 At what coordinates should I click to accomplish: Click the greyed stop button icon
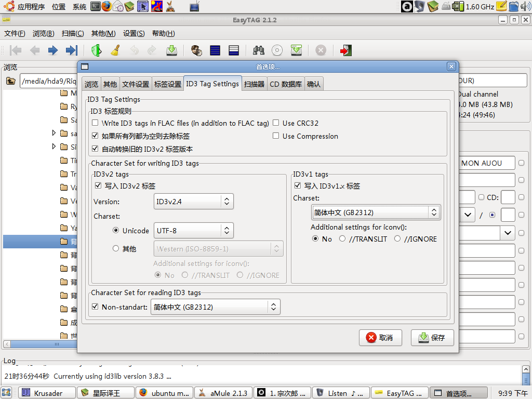coord(321,50)
